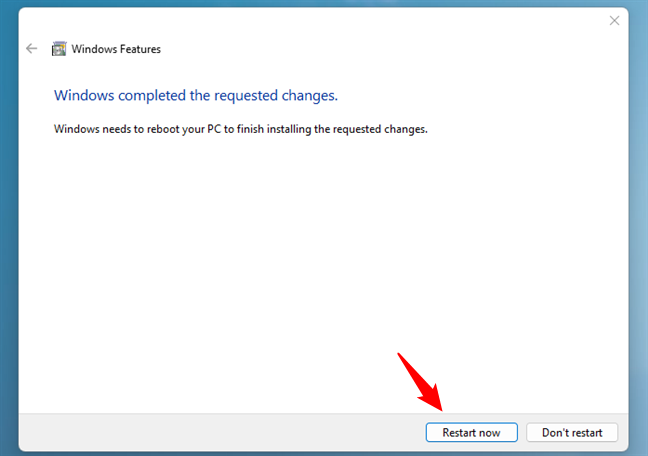This screenshot has height=456, width=648.
Task: Click the back arrow in the dialog header
Action: [32, 48]
